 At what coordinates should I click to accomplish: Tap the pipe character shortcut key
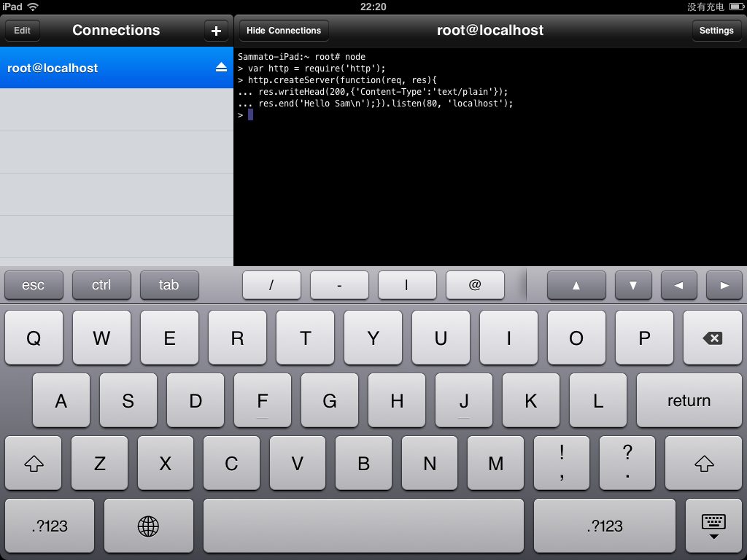tap(407, 285)
